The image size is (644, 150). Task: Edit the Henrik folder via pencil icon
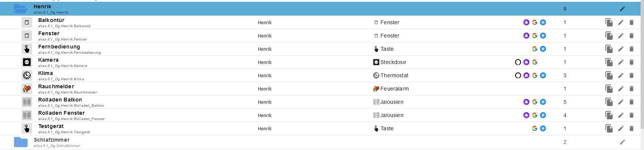622,9
